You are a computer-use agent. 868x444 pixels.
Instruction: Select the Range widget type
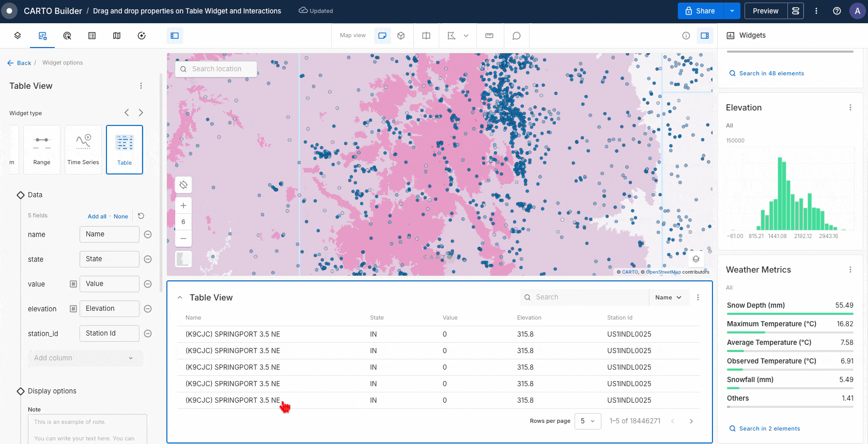click(x=42, y=150)
